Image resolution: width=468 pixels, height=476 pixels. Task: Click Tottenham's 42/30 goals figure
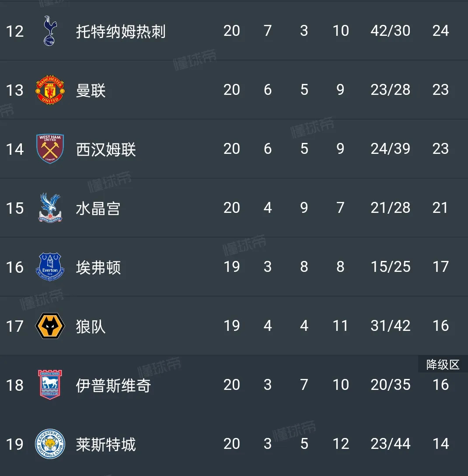(390, 31)
